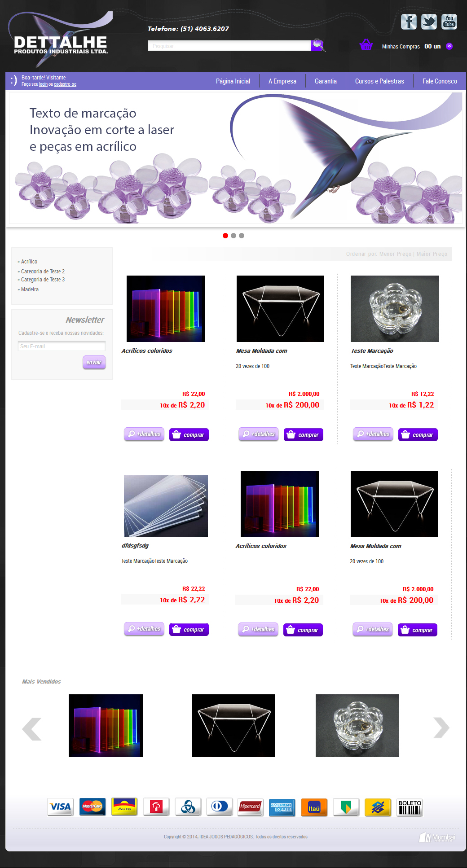Open the Facebook social icon

(409, 22)
